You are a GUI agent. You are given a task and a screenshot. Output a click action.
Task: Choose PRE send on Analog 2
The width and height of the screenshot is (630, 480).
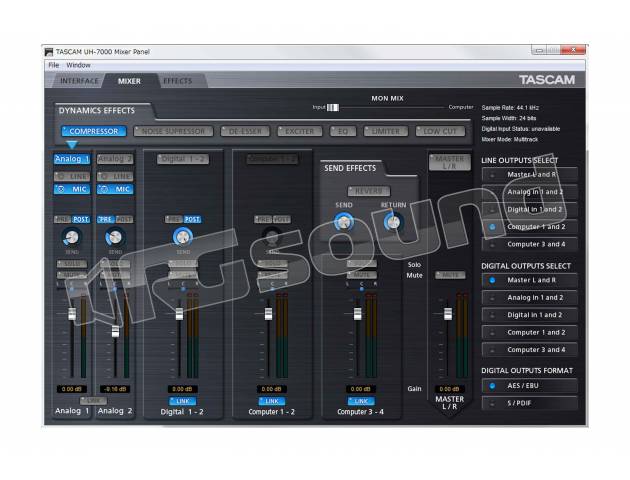[106, 219]
